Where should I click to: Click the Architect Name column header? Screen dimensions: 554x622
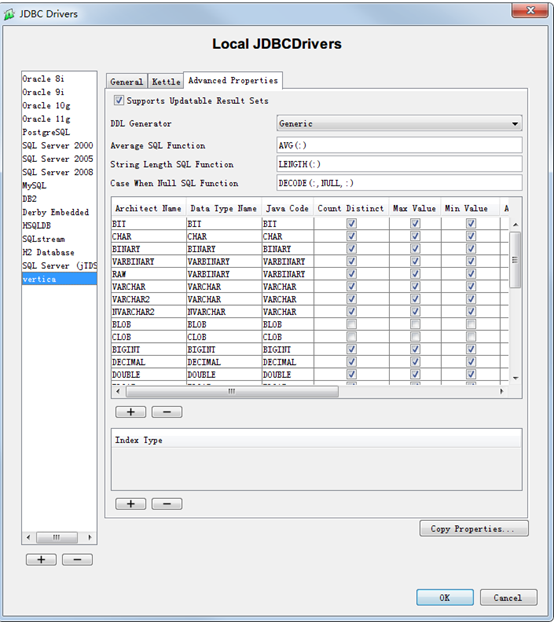149,208
